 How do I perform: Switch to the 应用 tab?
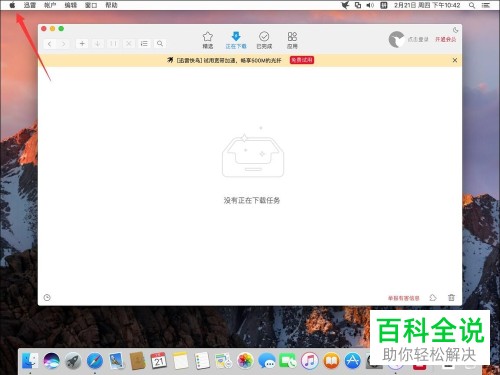292,40
